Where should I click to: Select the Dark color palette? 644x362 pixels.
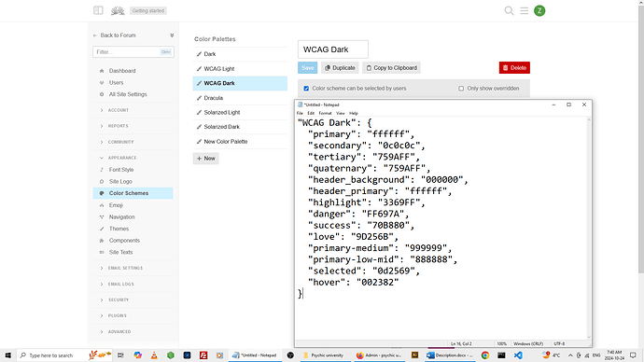coord(240,54)
